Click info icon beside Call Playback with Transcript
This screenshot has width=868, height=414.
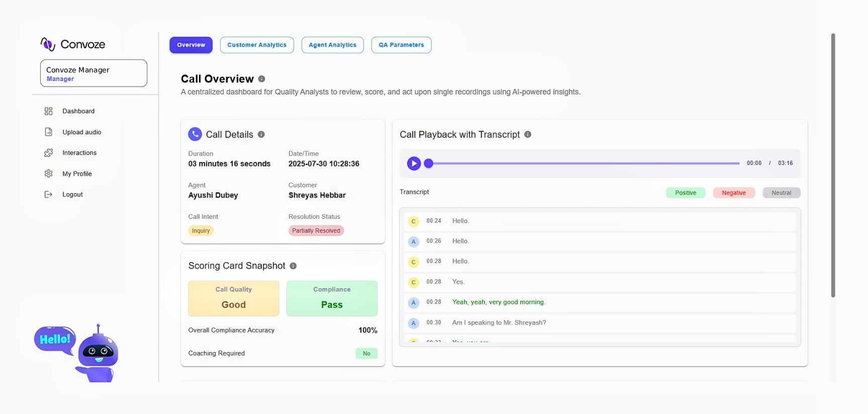[x=528, y=134]
